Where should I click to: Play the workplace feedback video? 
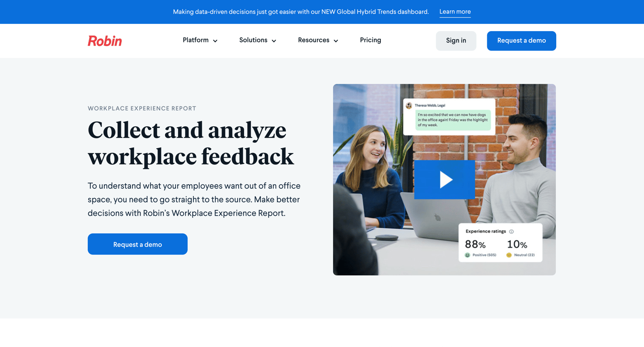(x=444, y=179)
